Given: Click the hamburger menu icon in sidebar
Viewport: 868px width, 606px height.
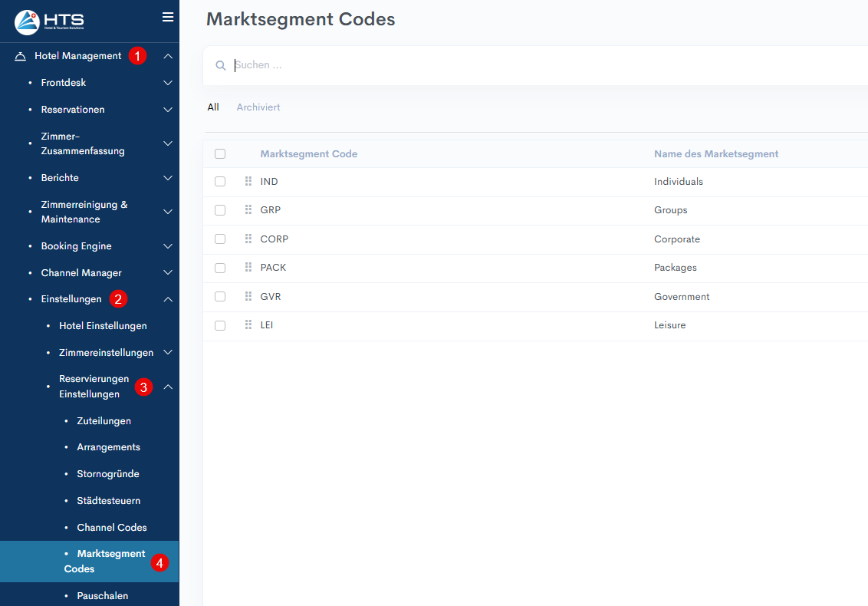Looking at the screenshot, I should 167,17.
